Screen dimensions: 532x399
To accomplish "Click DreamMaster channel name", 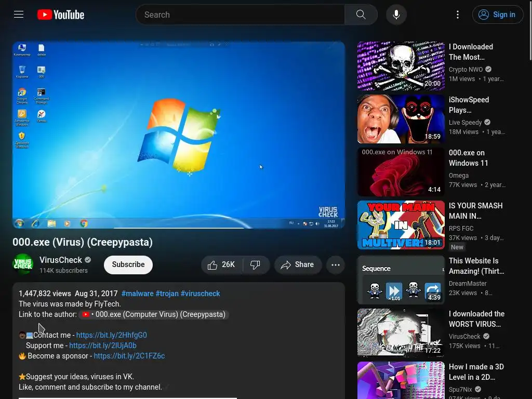I will click(468, 283).
